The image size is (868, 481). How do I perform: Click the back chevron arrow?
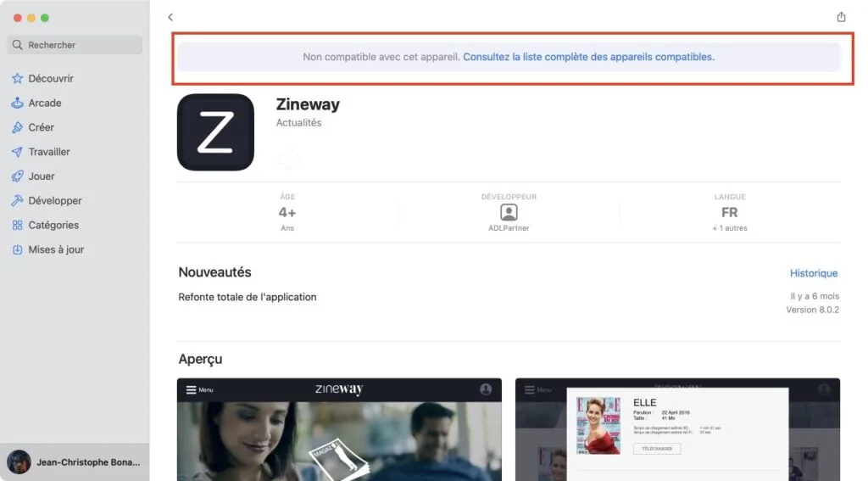click(x=170, y=17)
